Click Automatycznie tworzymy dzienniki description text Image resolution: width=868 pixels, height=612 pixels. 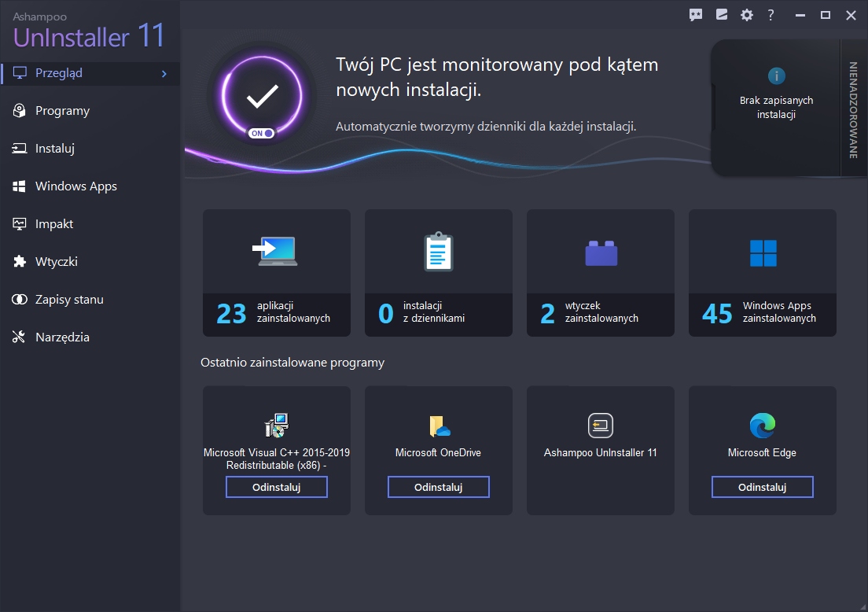pyautogui.click(x=486, y=127)
